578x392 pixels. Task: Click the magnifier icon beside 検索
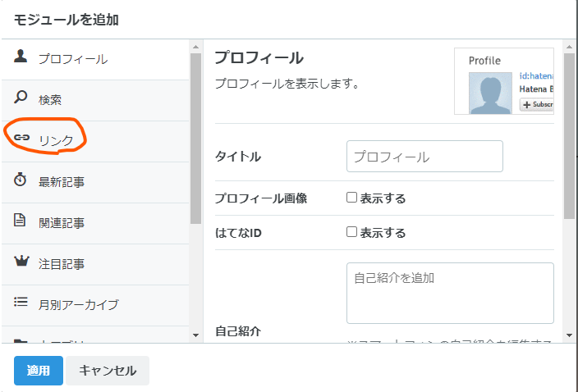(x=21, y=97)
